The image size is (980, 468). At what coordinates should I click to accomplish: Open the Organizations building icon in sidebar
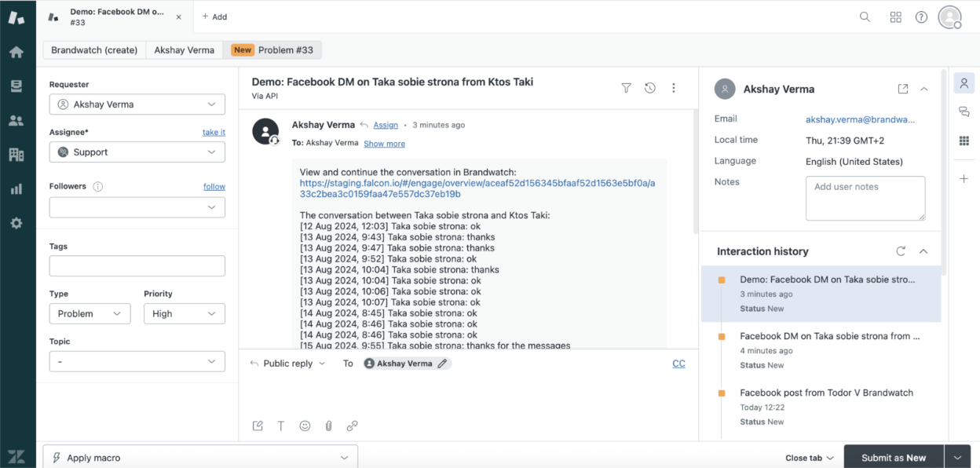(x=16, y=155)
